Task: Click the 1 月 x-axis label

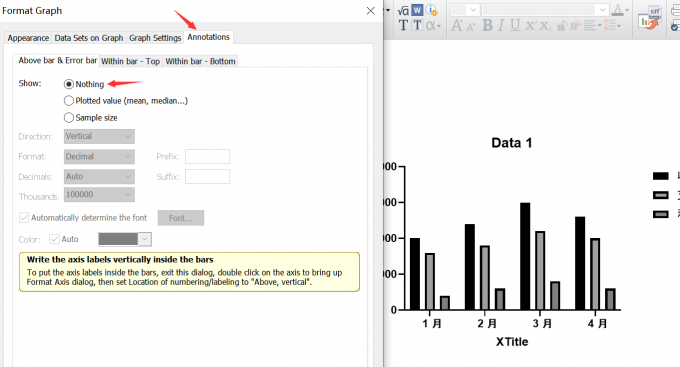Action: [x=432, y=324]
